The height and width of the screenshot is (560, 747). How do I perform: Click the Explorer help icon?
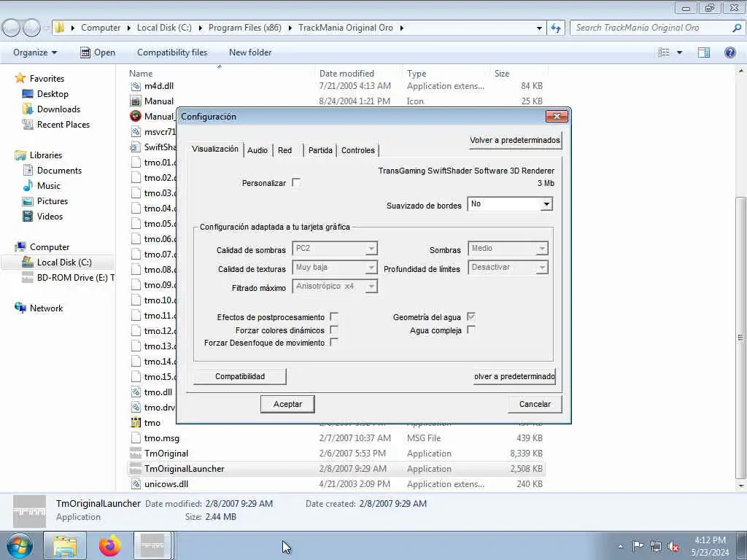click(x=729, y=52)
